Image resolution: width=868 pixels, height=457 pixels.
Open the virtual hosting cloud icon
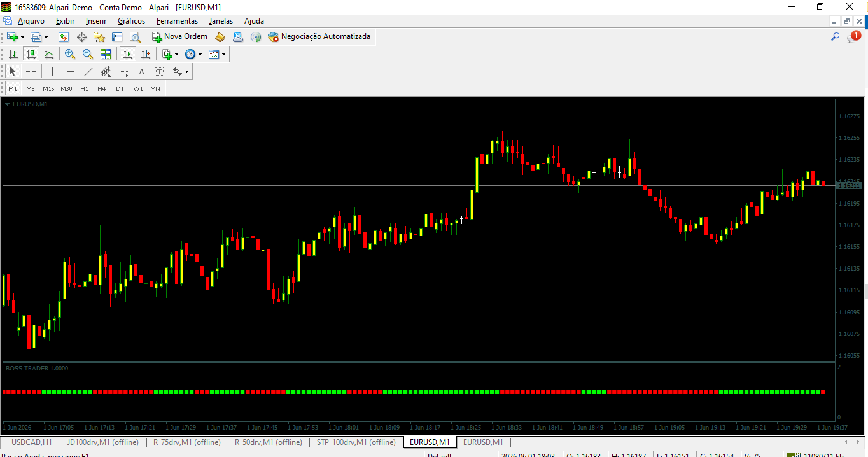(238, 37)
